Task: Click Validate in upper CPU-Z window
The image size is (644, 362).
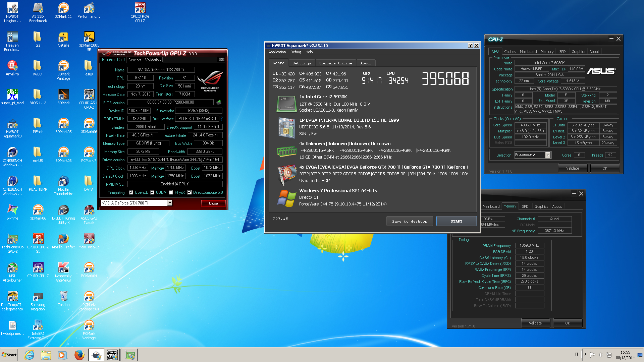Action: [x=573, y=168]
